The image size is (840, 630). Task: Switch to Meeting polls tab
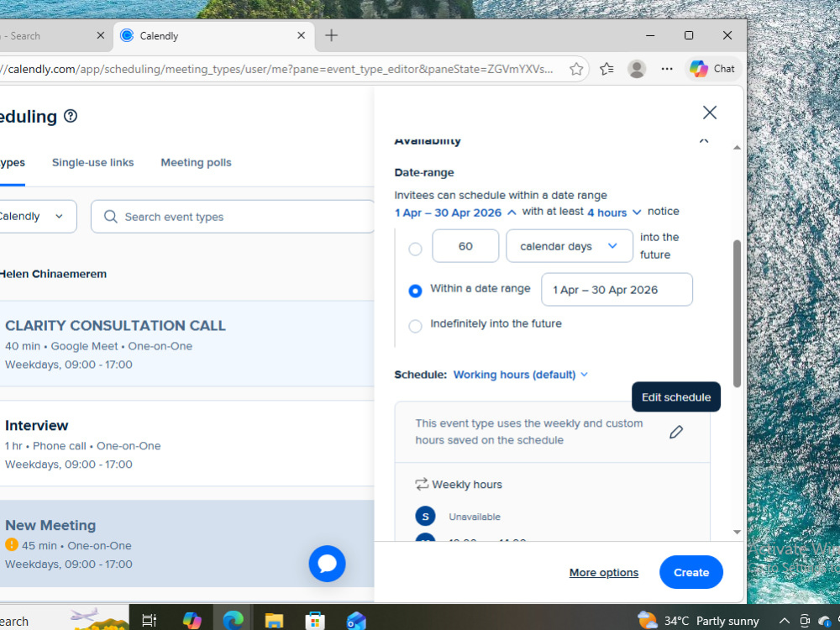[x=196, y=162]
